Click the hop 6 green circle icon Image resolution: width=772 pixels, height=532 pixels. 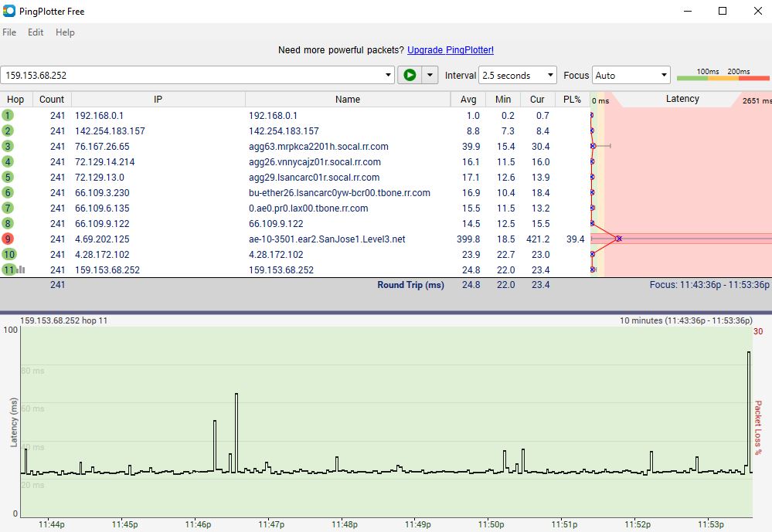(8, 192)
